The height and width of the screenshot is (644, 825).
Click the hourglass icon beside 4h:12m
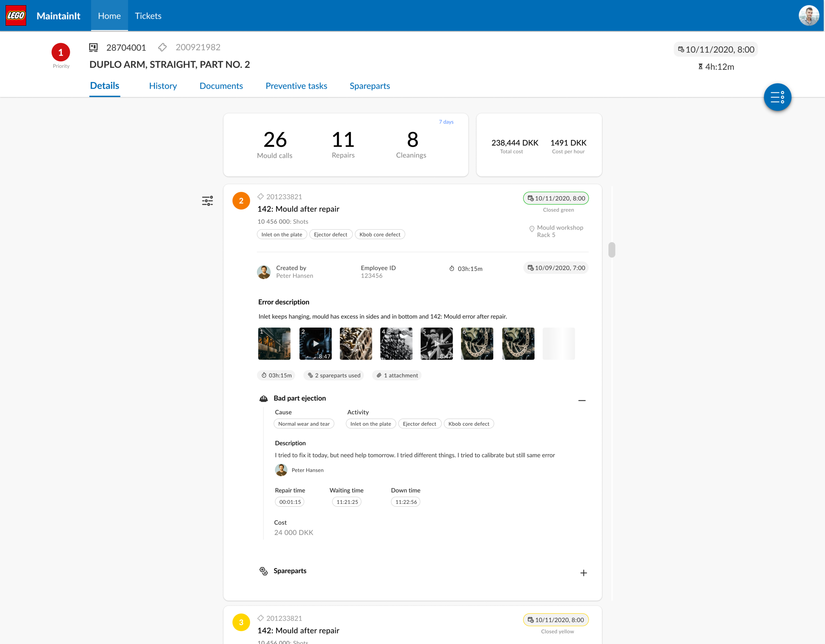coord(700,66)
